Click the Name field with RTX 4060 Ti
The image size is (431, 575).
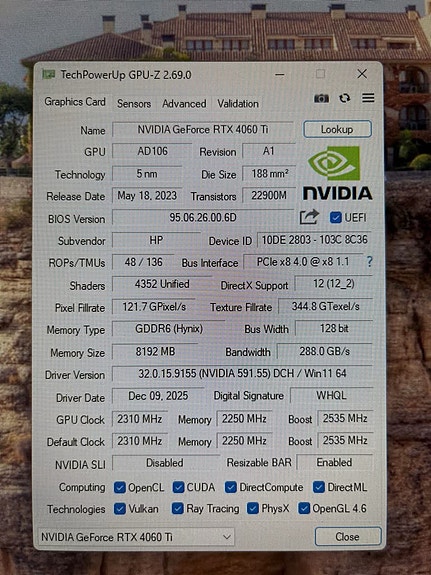[x=202, y=129]
